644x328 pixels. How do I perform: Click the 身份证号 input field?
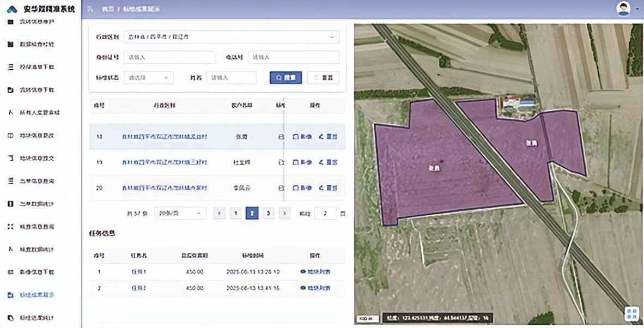pyautogui.click(x=169, y=57)
